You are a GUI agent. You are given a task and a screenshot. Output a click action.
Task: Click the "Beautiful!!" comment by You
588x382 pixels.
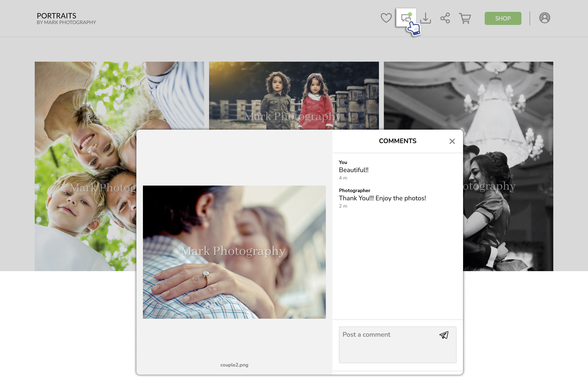click(353, 170)
